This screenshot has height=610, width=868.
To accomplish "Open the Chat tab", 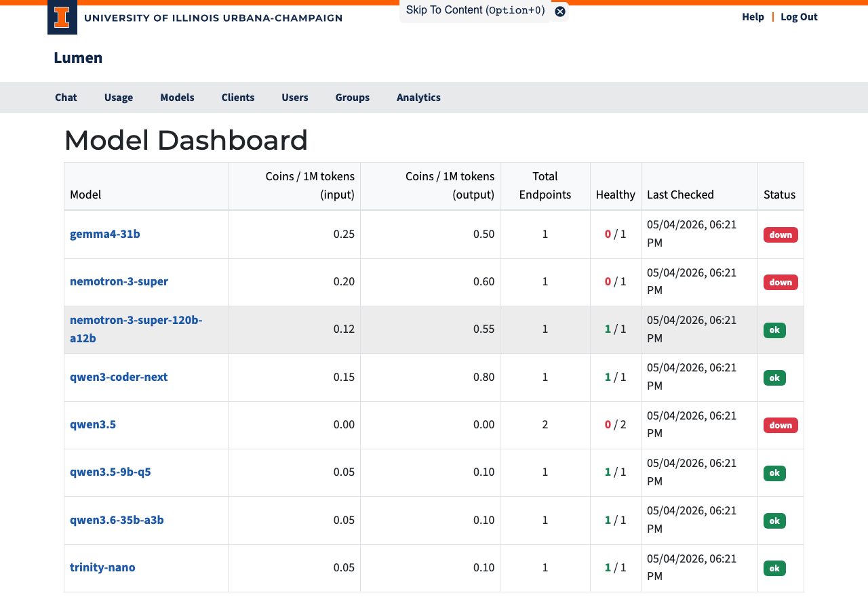I will [66, 98].
